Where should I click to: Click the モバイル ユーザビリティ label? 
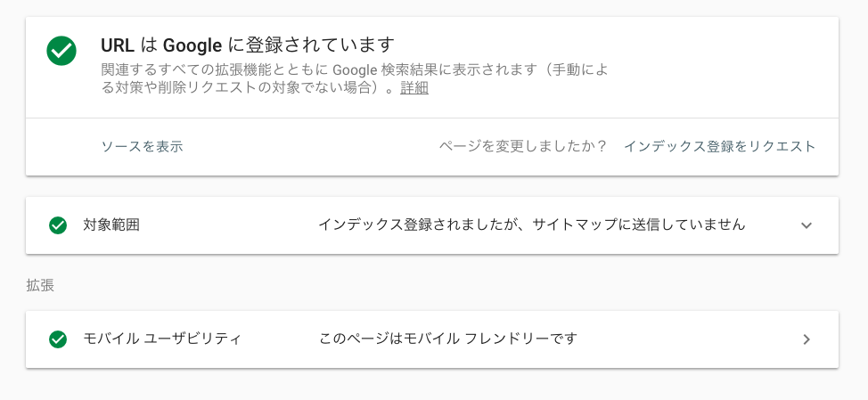162,339
